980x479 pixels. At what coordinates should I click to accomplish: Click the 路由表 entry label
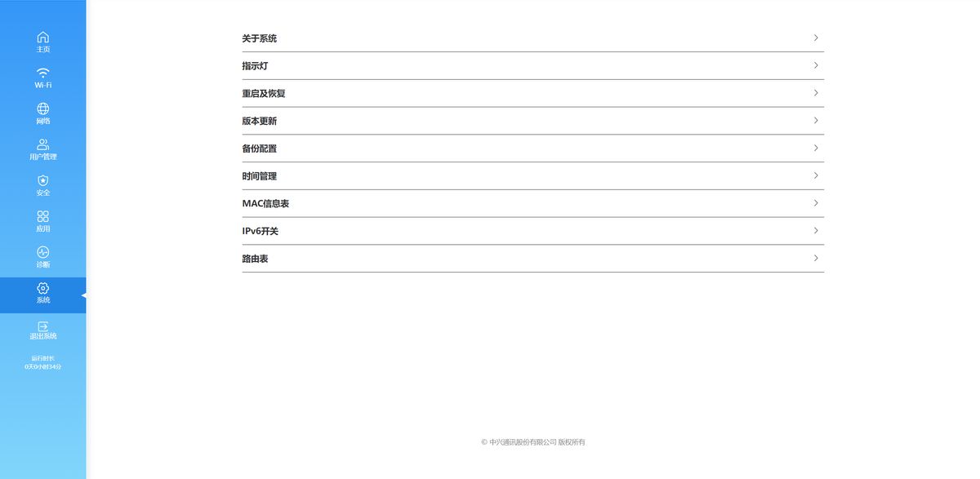(x=255, y=259)
